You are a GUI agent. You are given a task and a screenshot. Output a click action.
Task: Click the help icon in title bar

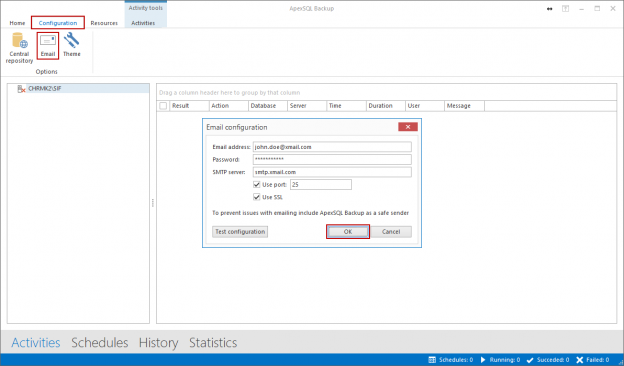click(566, 9)
